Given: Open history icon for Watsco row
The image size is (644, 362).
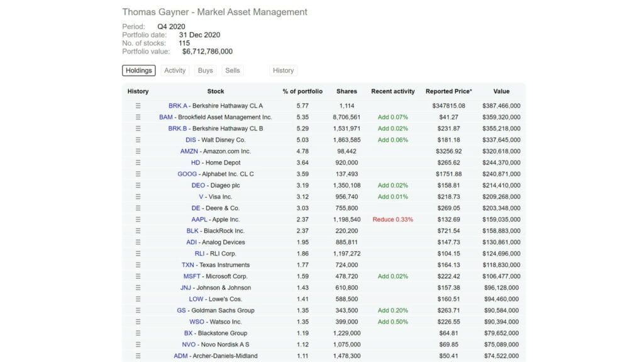Looking at the screenshot, I should tap(138, 322).
